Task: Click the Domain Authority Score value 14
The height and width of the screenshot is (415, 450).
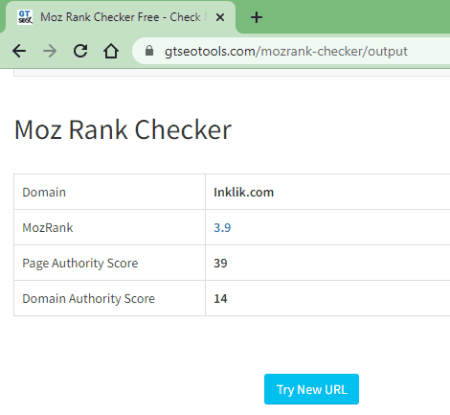Action: point(220,299)
